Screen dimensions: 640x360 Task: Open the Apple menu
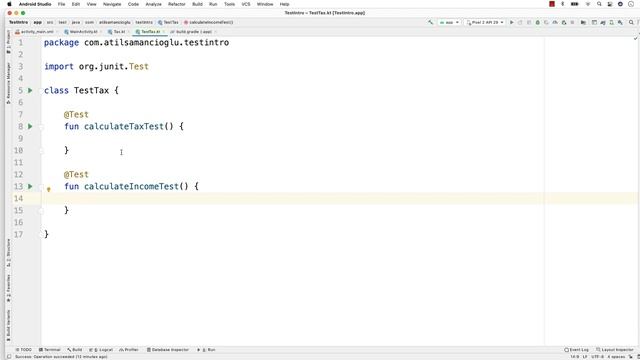pos(9,4)
